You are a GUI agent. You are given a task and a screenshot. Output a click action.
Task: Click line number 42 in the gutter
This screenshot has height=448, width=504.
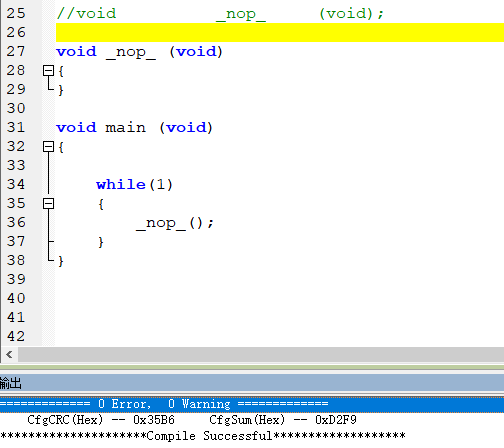pyautogui.click(x=16, y=336)
